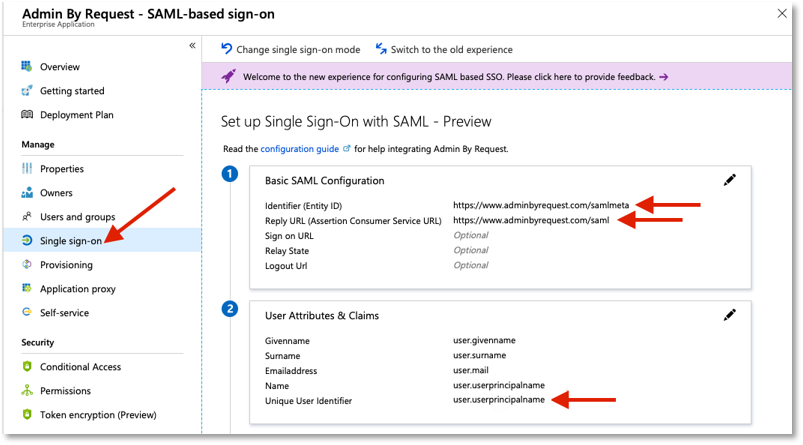Open the configuration guide link
The height and width of the screenshot is (445, 803).
click(x=300, y=149)
